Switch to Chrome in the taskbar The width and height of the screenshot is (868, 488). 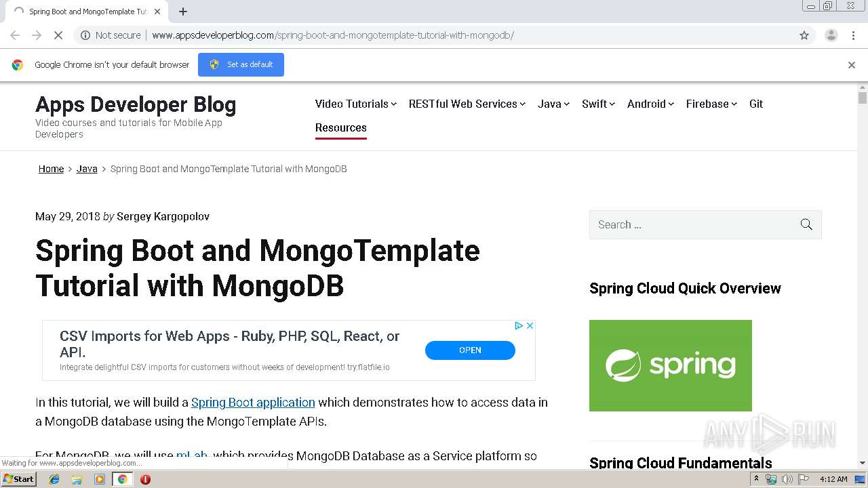coord(122,479)
